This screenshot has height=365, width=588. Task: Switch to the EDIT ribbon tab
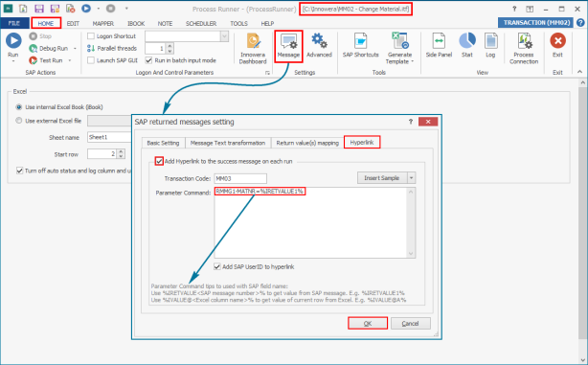[x=73, y=23]
